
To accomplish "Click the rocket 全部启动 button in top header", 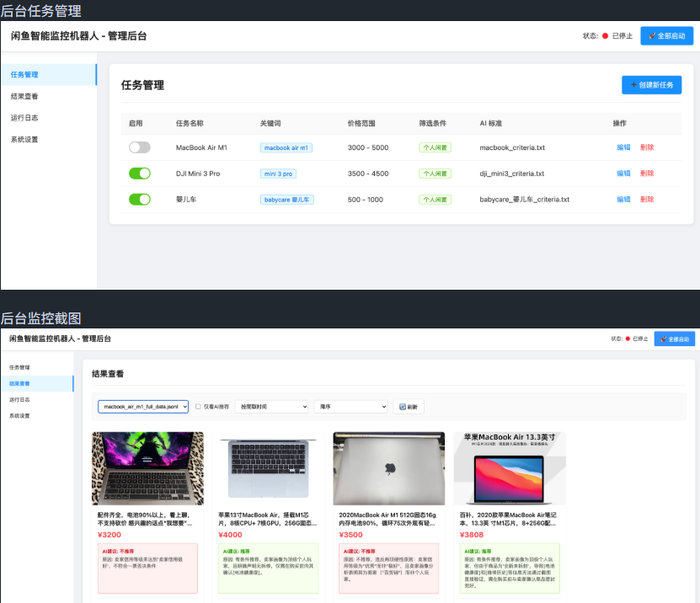I will (x=666, y=35).
